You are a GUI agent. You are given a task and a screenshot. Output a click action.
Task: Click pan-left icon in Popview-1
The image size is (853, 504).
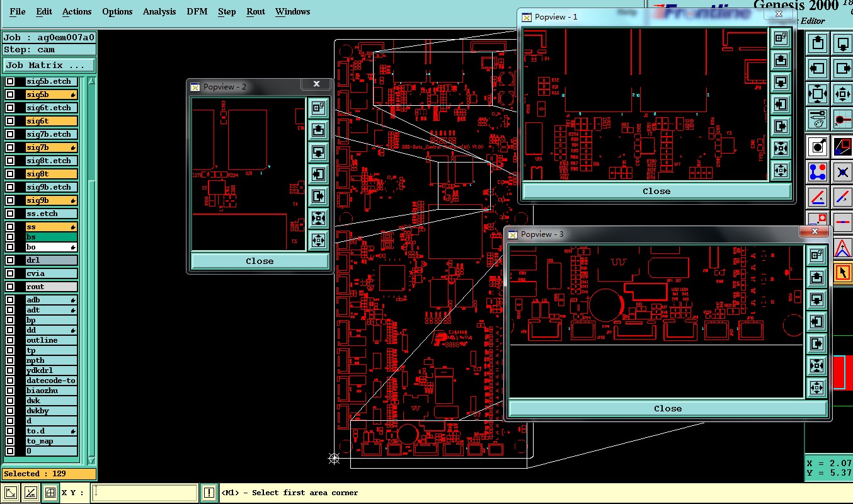[781, 104]
